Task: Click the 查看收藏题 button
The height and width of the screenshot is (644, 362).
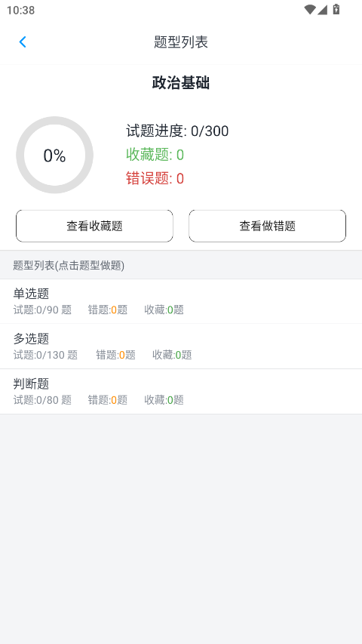Action: tap(94, 226)
